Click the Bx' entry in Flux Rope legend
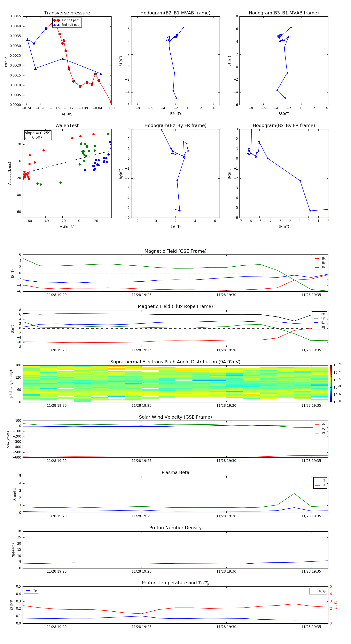This screenshot has width=351, height=644. click(320, 314)
